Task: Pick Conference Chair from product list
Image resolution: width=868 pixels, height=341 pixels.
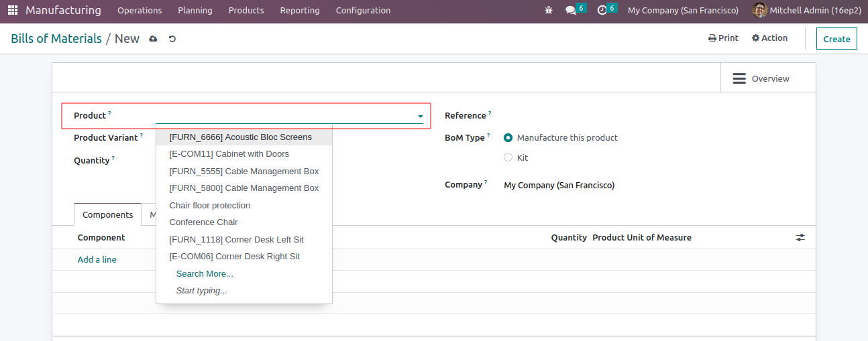Action: 203,222
